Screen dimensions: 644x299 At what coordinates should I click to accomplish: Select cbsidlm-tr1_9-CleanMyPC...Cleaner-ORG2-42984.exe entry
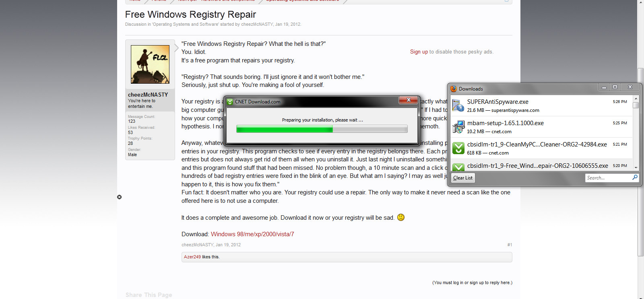pos(537,144)
